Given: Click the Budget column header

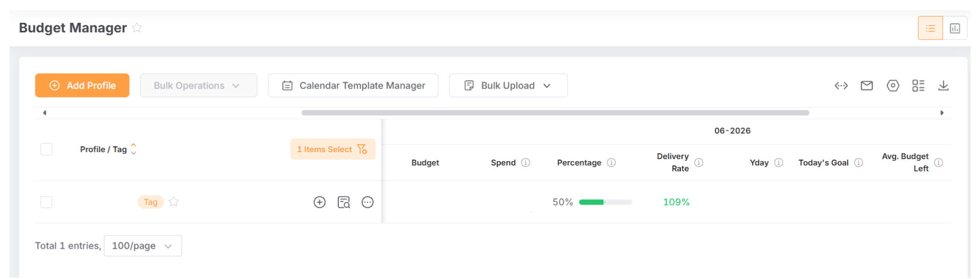Looking at the screenshot, I should coord(425,163).
